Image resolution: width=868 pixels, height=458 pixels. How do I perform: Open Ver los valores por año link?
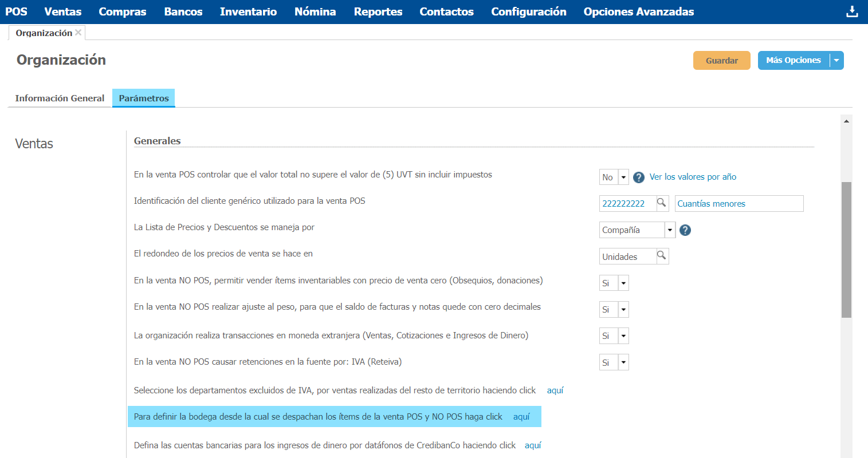[x=693, y=177]
